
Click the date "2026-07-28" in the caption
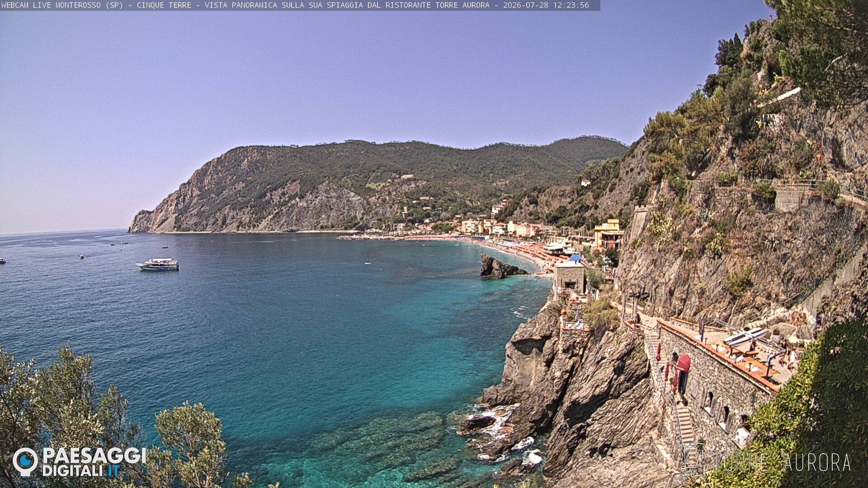[x=526, y=5]
